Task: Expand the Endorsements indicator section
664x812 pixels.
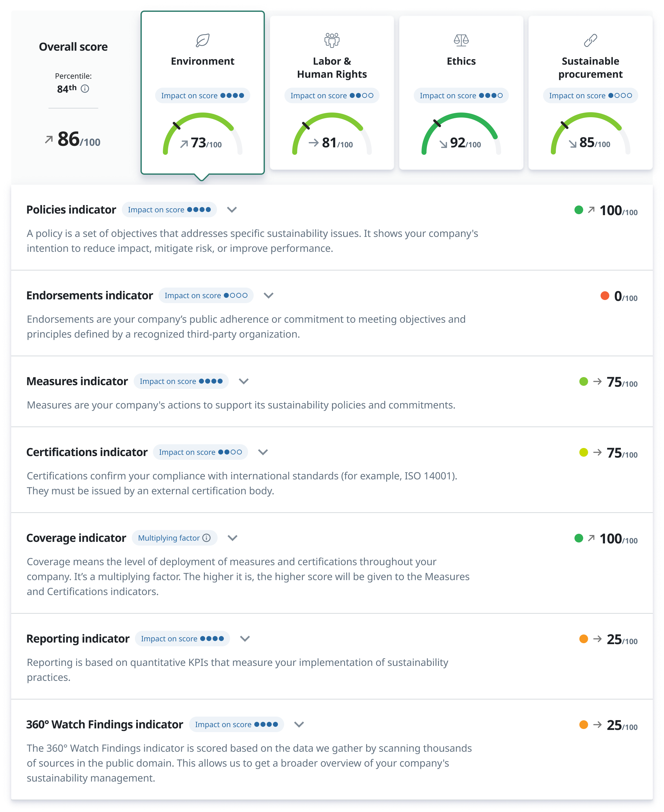Action: click(x=269, y=295)
